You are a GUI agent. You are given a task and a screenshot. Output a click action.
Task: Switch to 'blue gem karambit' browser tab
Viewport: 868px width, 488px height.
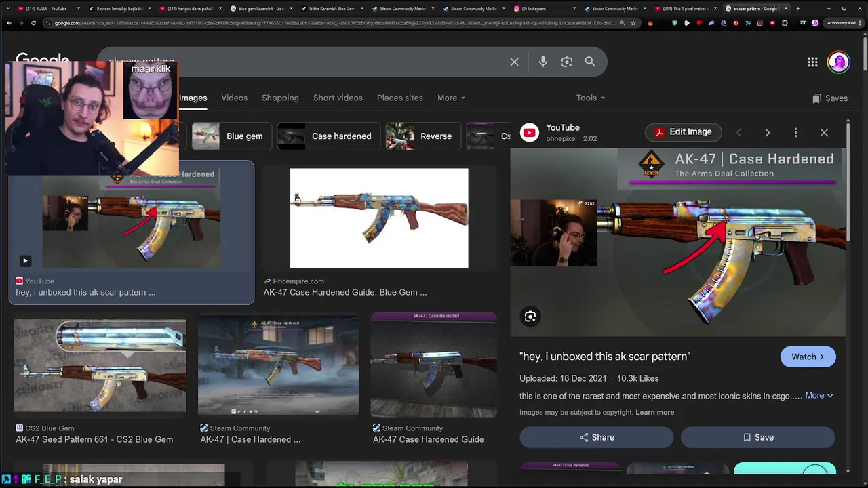[x=260, y=9]
